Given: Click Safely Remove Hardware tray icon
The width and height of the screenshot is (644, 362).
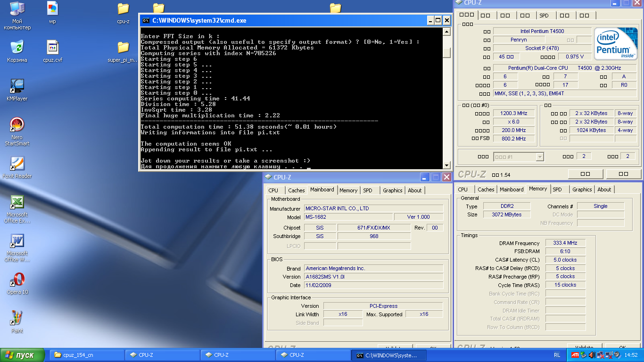Looking at the screenshot, I should point(583,355).
